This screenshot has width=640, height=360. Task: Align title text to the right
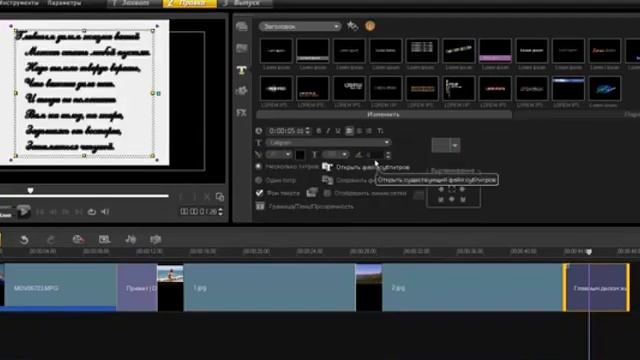[x=369, y=131]
